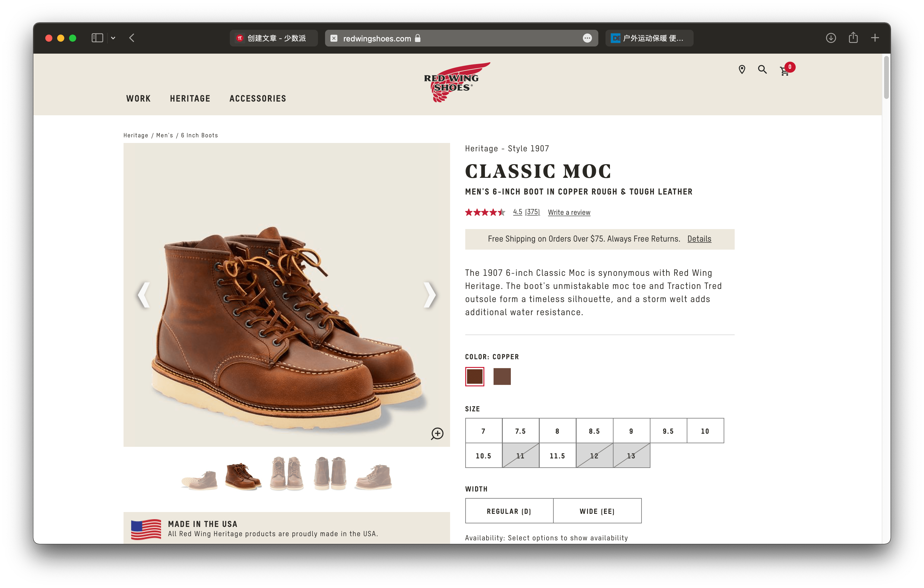Open the store locator pin icon
Image resolution: width=924 pixels, height=588 pixels.
(x=742, y=69)
